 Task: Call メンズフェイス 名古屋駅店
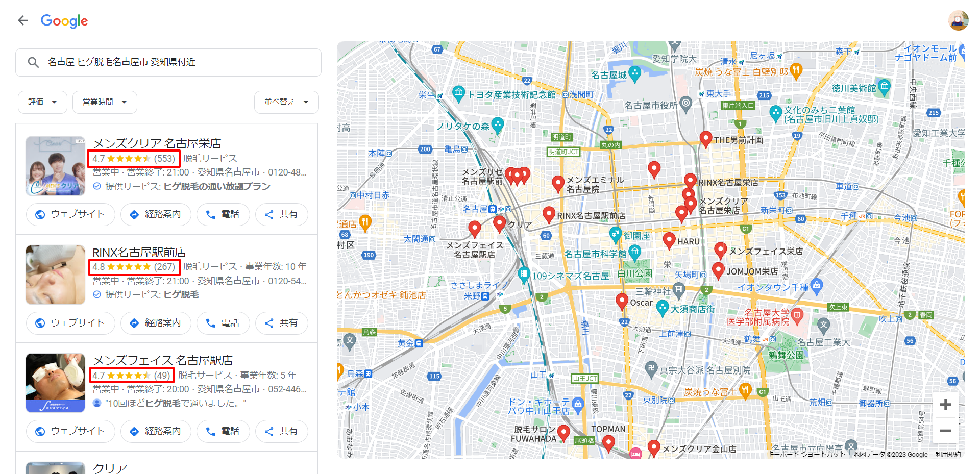[x=223, y=431]
